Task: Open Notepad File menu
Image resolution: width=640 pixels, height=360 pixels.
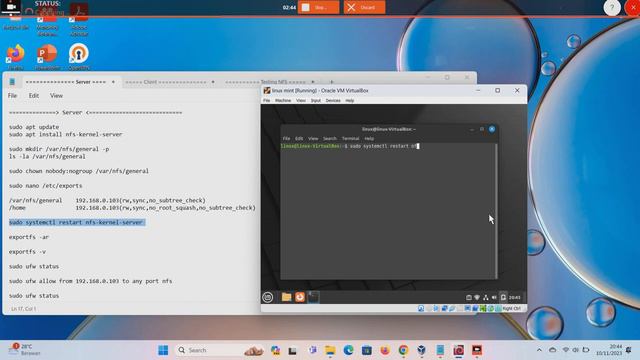Action: [x=12, y=96]
